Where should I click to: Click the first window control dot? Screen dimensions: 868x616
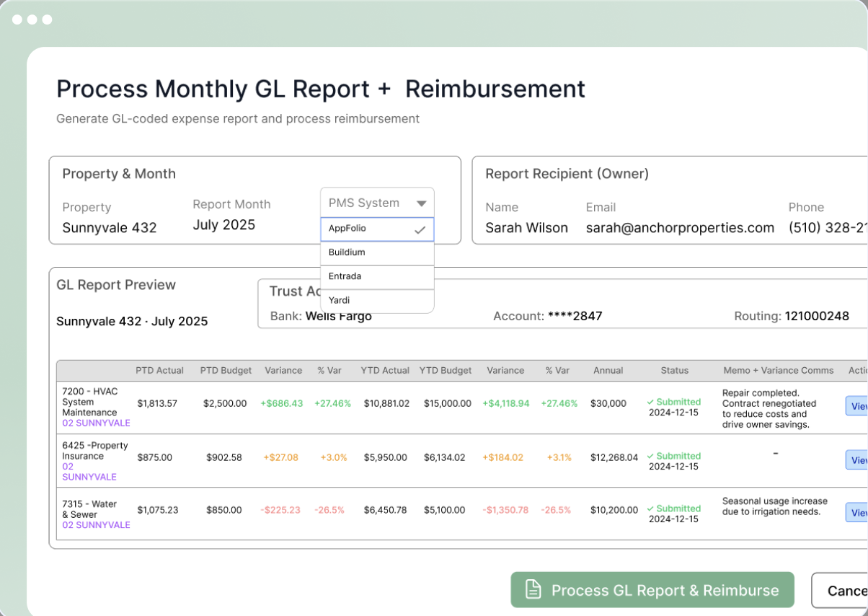pyautogui.click(x=17, y=19)
